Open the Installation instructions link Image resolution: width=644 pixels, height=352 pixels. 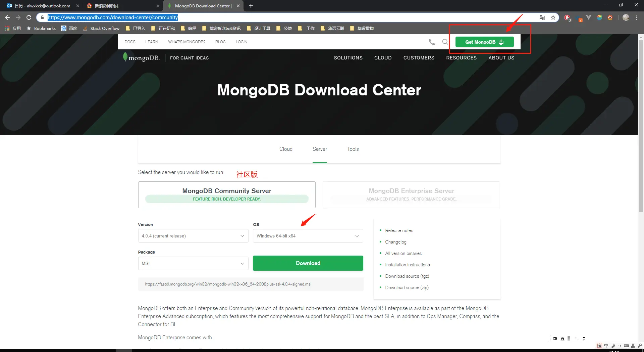coord(407,265)
